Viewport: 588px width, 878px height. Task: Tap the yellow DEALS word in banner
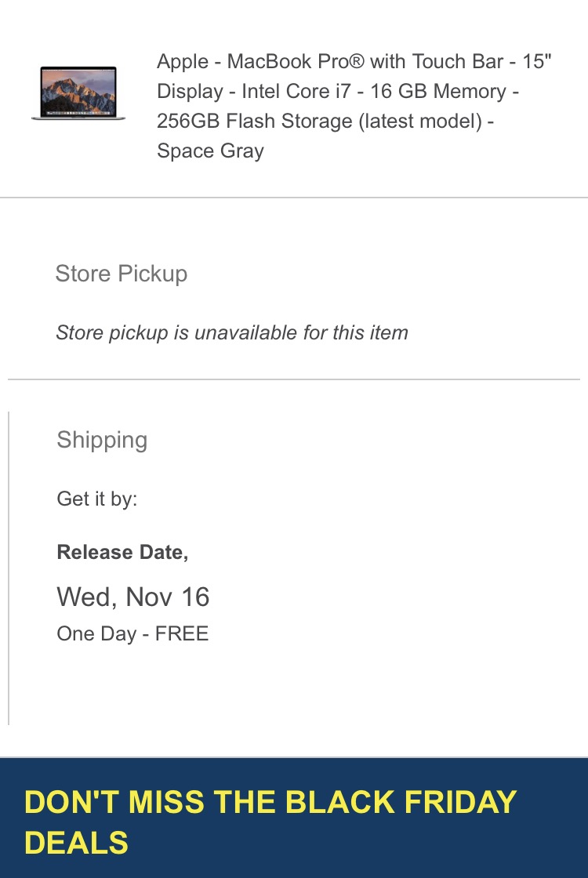coord(77,843)
